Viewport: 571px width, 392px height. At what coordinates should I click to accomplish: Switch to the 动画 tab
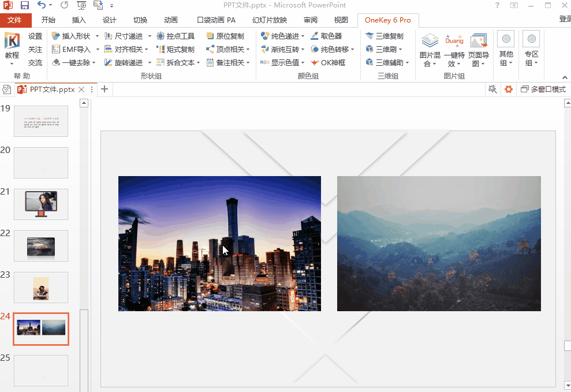170,20
